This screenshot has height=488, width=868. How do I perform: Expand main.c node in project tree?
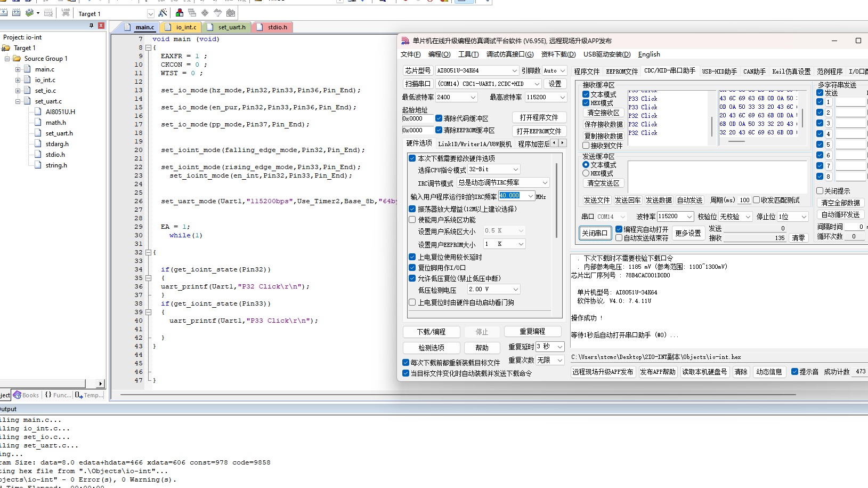click(18, 69)
